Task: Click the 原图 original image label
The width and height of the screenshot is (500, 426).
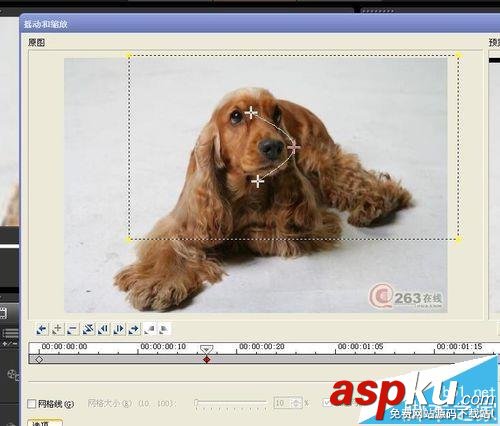Action: [36, 42]
